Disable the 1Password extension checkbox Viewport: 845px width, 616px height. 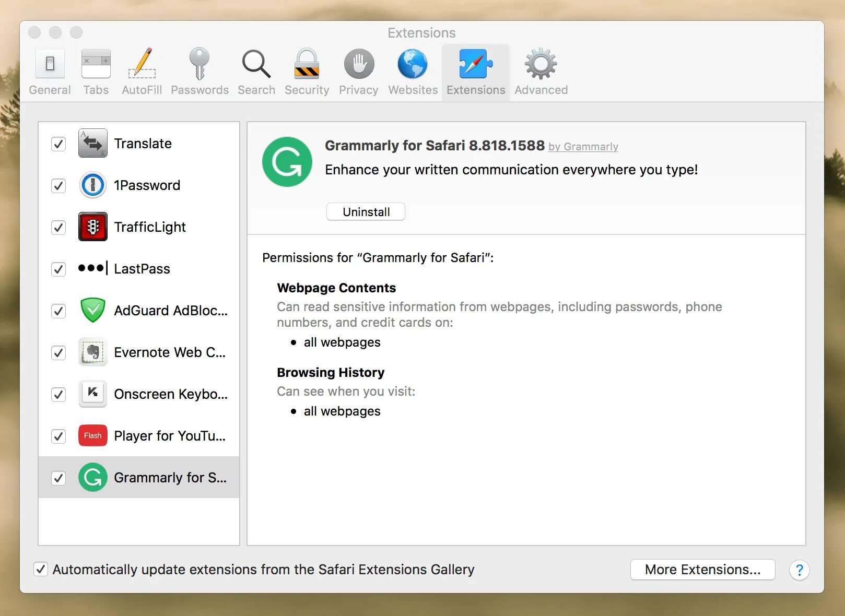58,186
